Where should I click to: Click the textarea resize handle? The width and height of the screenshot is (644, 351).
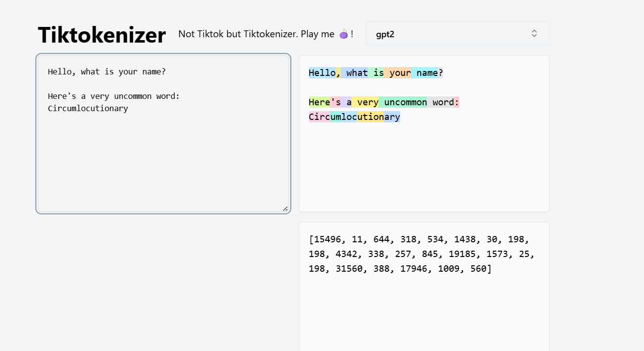[285, 209]
